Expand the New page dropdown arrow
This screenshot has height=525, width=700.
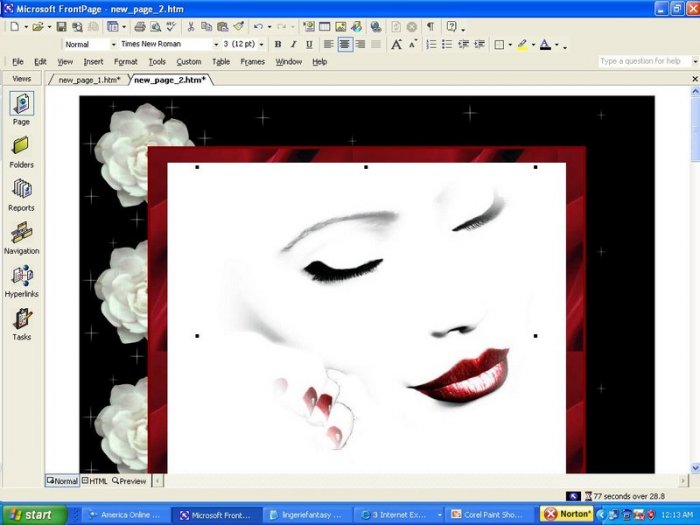(26, 27)
